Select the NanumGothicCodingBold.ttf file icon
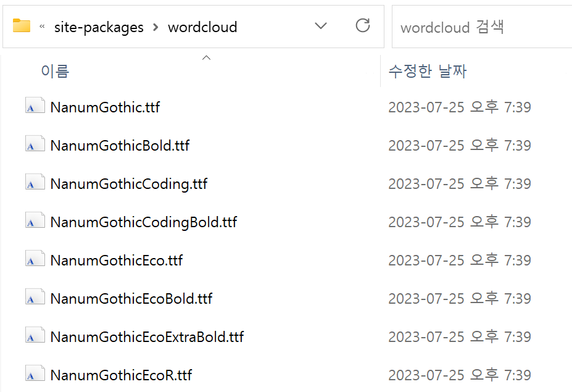Viewport: 572px width, 392px height. coord(35,220)
